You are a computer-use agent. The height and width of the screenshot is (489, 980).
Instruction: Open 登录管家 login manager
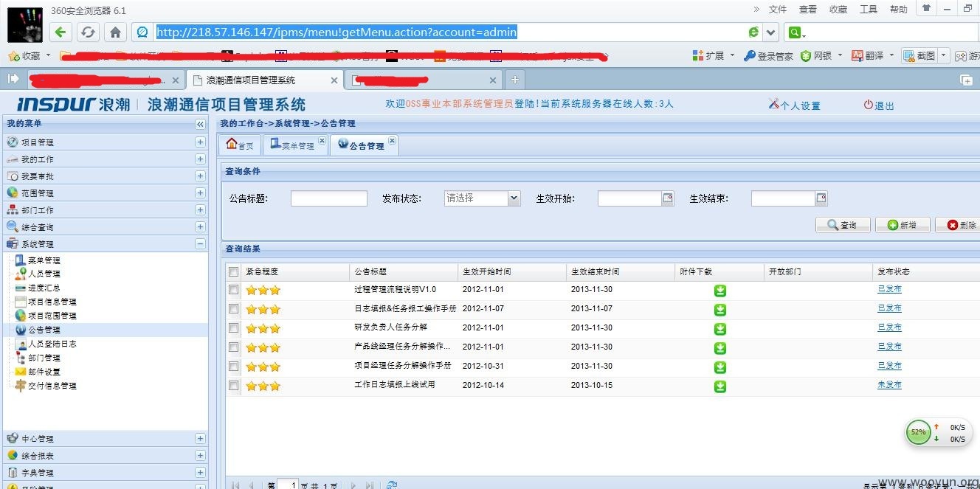768,55
